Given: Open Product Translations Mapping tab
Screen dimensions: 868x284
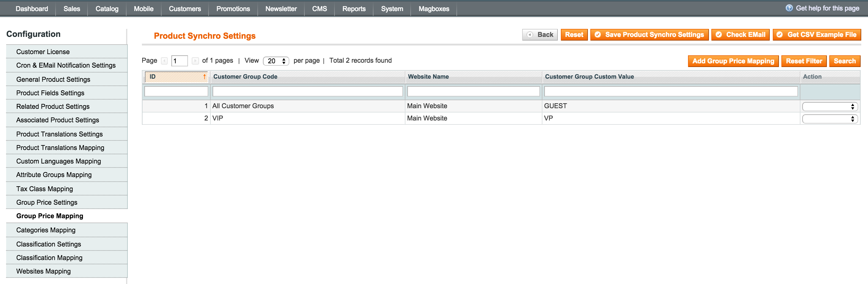Looking at the screenshot, I should (67, 148).
